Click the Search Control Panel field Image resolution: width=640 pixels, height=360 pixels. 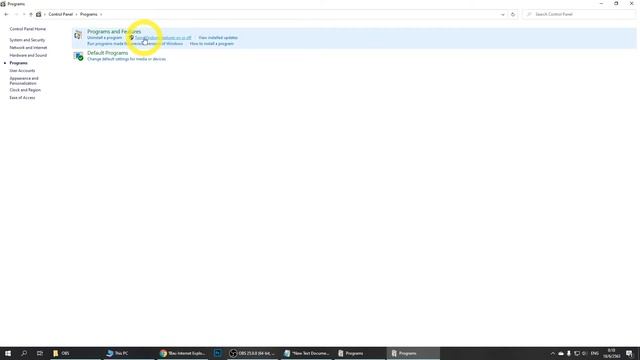tap(580, 14)
